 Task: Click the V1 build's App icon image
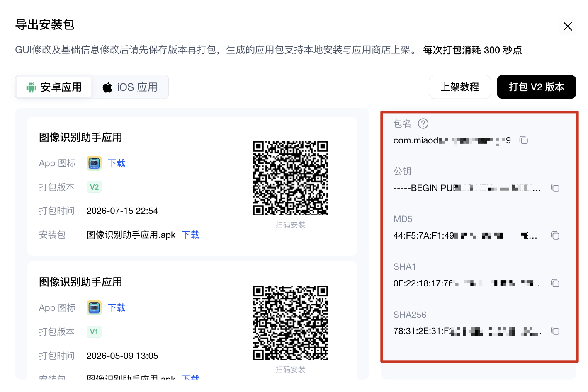pyautogui.click(x=94, y=308)
